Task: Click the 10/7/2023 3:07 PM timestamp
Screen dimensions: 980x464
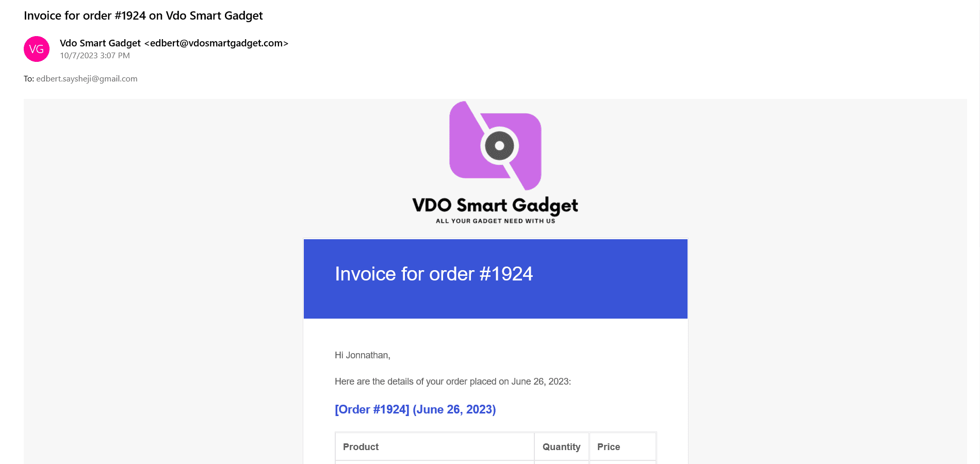Action: (x=95, y=56)
